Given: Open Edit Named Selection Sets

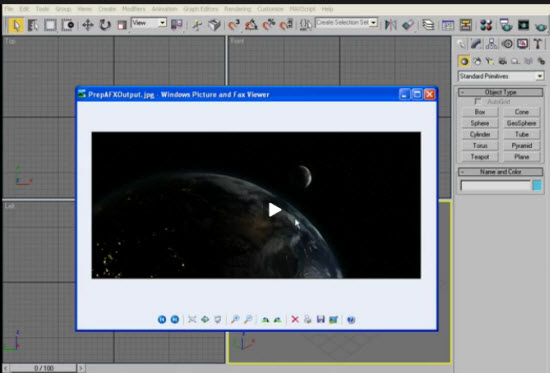Looking at the screenshot, I should pyautogui.click(x=306, y=25).
